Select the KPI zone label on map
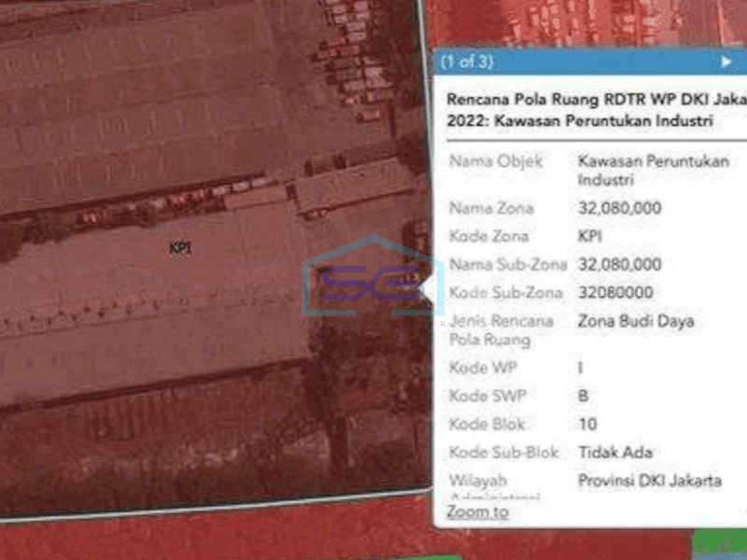This screenshot has width=747, height=560. click(180, 247)
